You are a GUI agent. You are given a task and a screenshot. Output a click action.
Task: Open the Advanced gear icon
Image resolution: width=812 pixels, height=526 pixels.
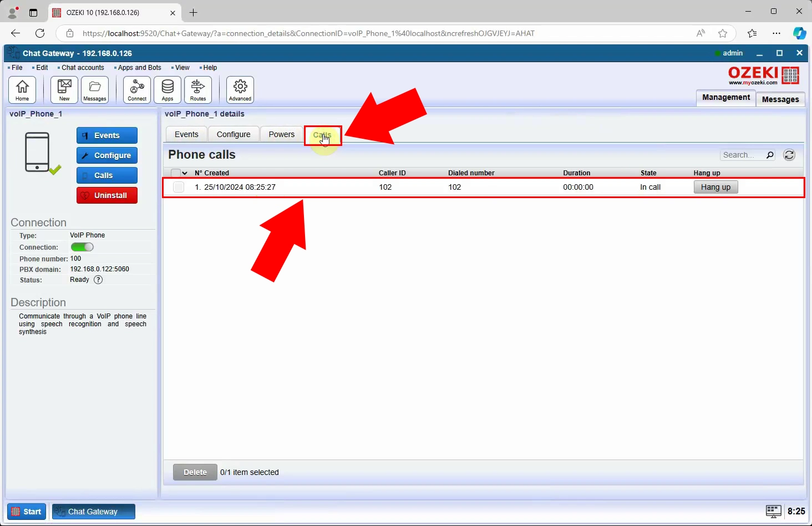click(x=240, y=90)
